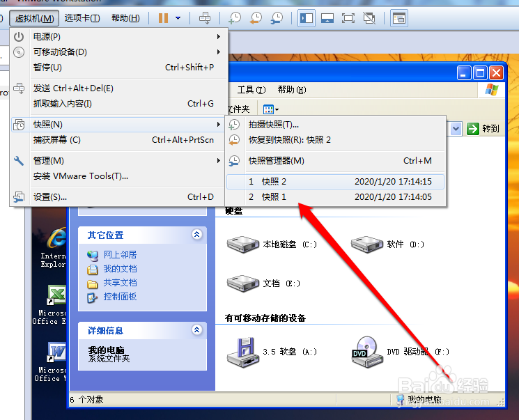Select the 3.5 软盘 (A:) drive
The image size is (519, 420).
click(272, 352)
